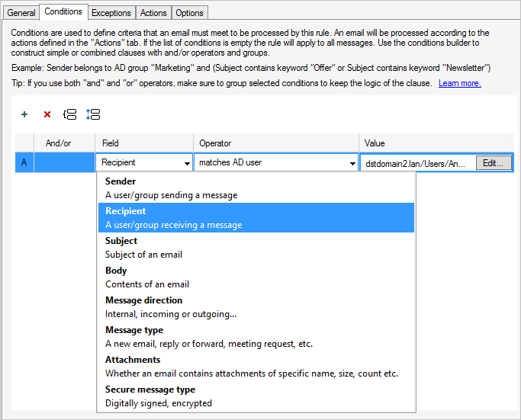This screenshot has width=521, height=420.
Task: Pick Attachments in the field list
Action: (x=256, y=366)
